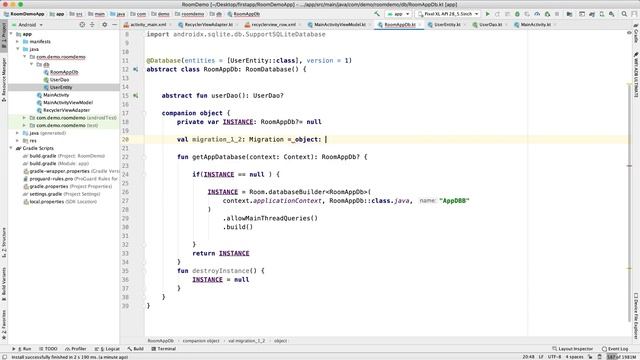This screenshot has width=640, height=360.
Task: Hide the Project panel with minus icon
Action: point(115,25)
